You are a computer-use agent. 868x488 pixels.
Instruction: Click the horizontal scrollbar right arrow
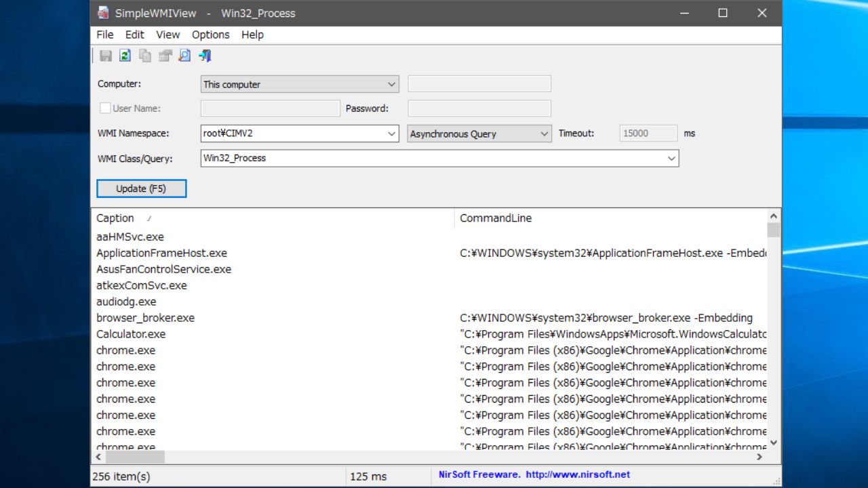tap(759, 457)
